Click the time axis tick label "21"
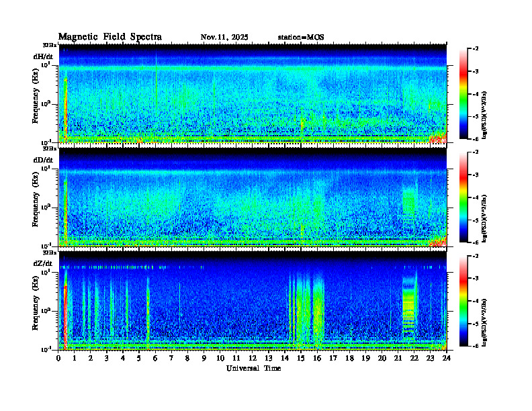532x411 pixels. coord(398,358)
